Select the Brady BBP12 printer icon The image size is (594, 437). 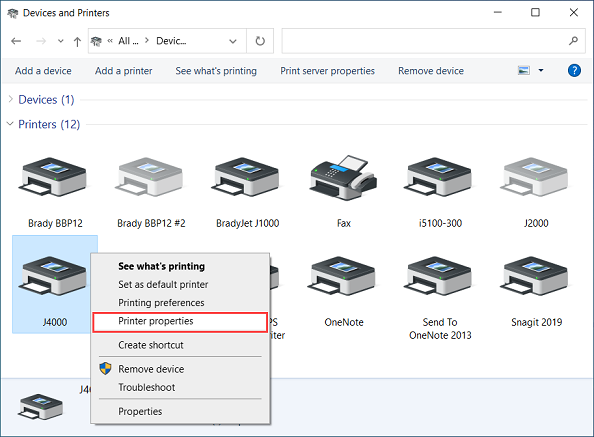53,176
